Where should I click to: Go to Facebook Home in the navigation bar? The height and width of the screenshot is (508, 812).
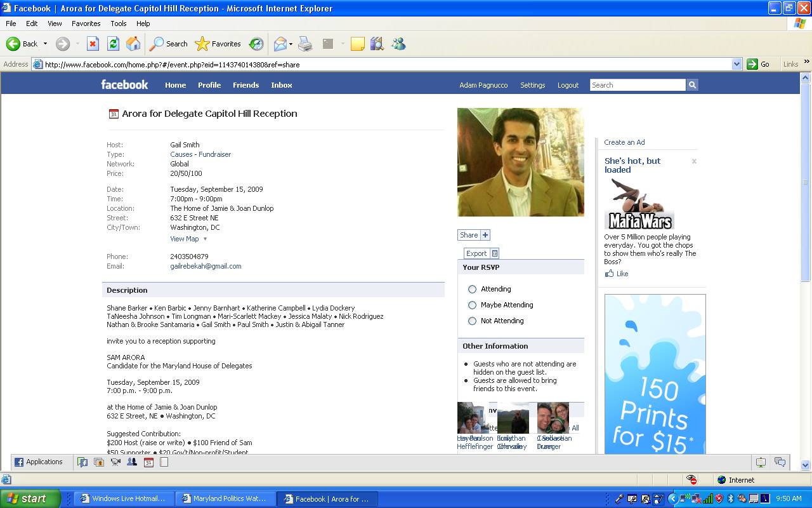point(175,85)
